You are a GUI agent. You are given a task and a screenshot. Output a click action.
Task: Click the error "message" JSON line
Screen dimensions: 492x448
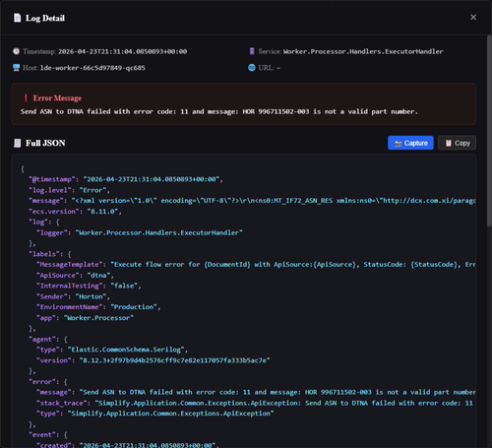pyautogui.click(x=256, y=392)
